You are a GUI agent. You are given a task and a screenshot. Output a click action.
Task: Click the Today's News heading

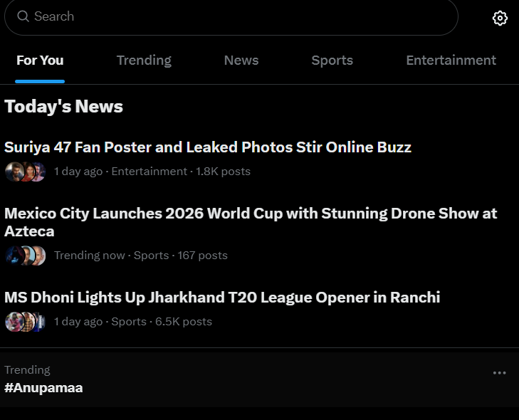(x=63, y=107)
